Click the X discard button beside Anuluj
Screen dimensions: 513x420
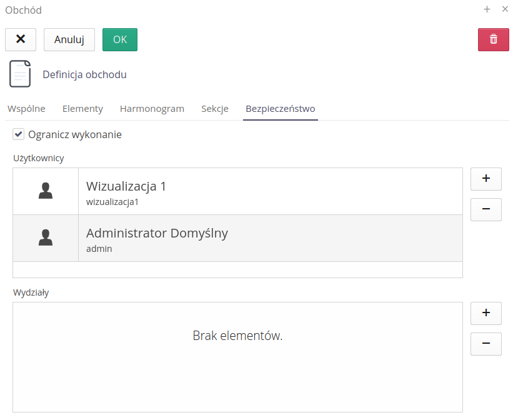(x=21, y=39)
